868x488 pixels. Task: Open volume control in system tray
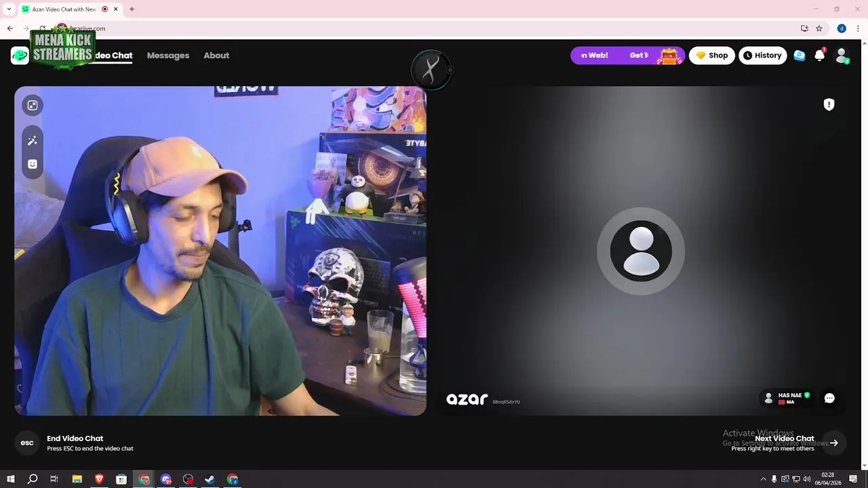pos(807,479)
